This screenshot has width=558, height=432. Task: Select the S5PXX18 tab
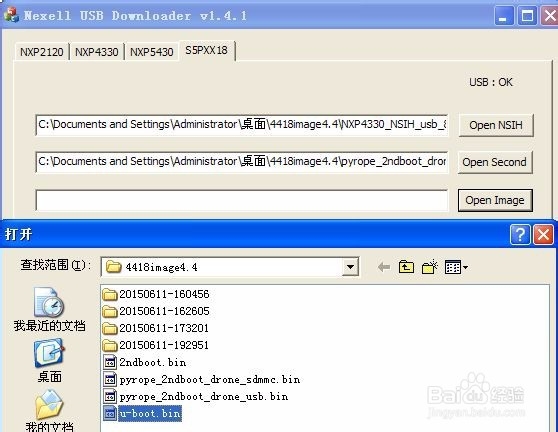point(206,50)
